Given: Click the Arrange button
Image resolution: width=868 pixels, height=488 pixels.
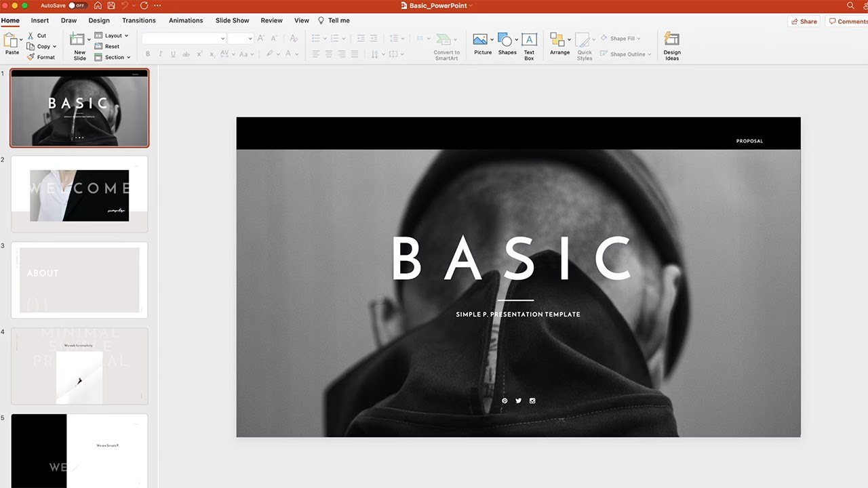Looking at the screenshot, I should 559,45.
